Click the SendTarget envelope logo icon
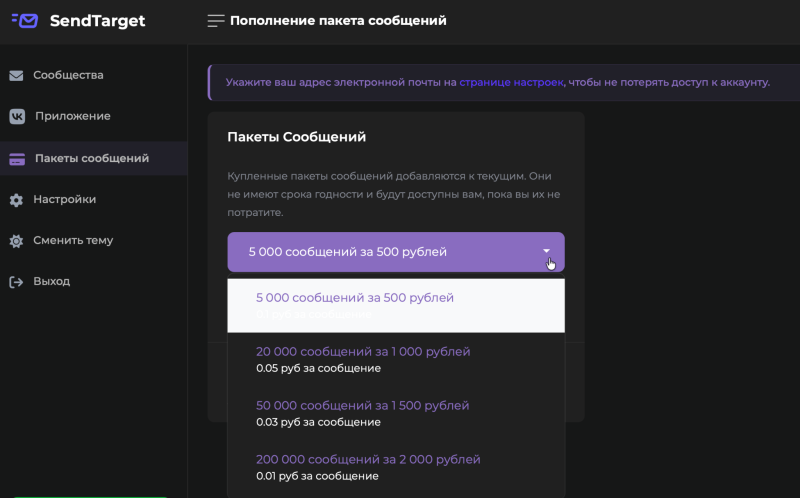800x498 pixels. (x=24, y=20)
